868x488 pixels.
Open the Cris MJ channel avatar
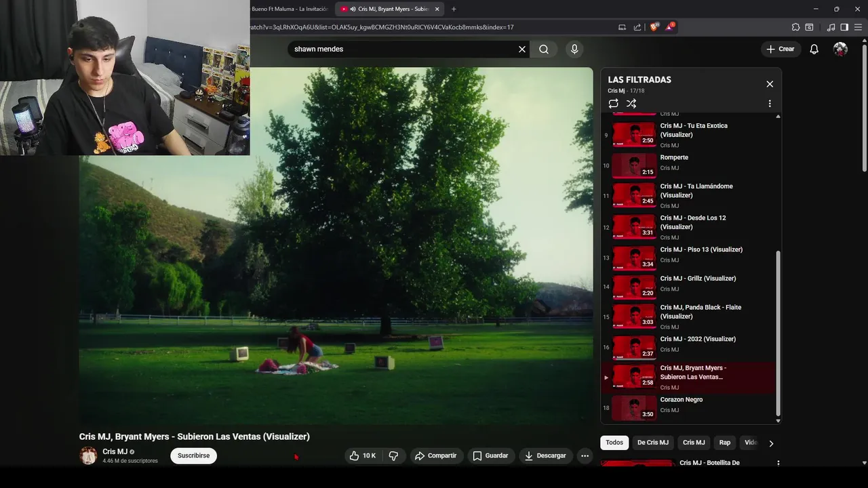tap(88, 456)
